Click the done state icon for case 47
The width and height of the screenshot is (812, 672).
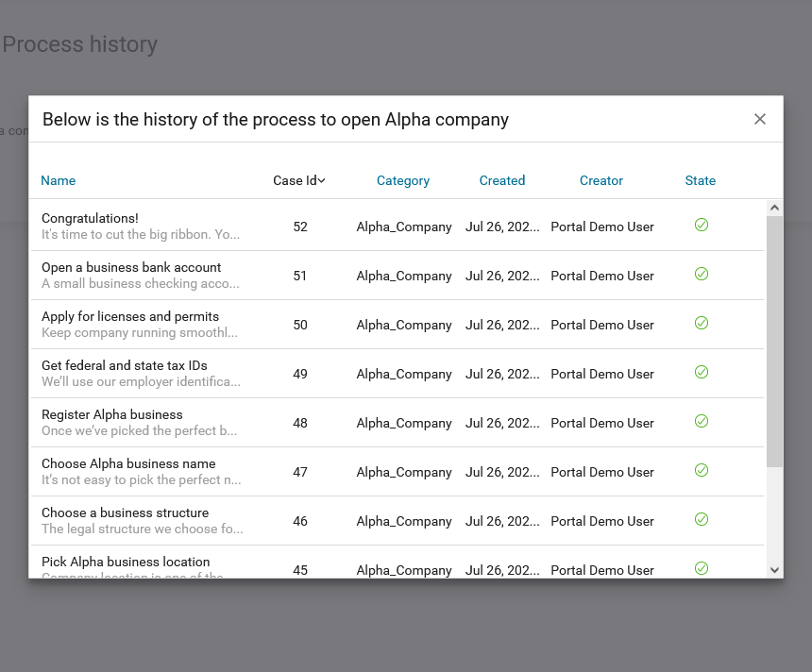[x=702, y=470]
